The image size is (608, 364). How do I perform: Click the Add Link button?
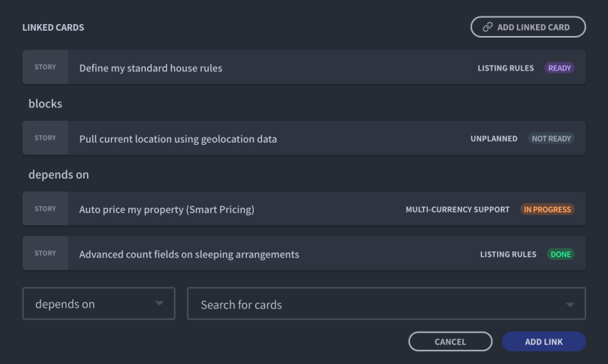pos(543,341)
